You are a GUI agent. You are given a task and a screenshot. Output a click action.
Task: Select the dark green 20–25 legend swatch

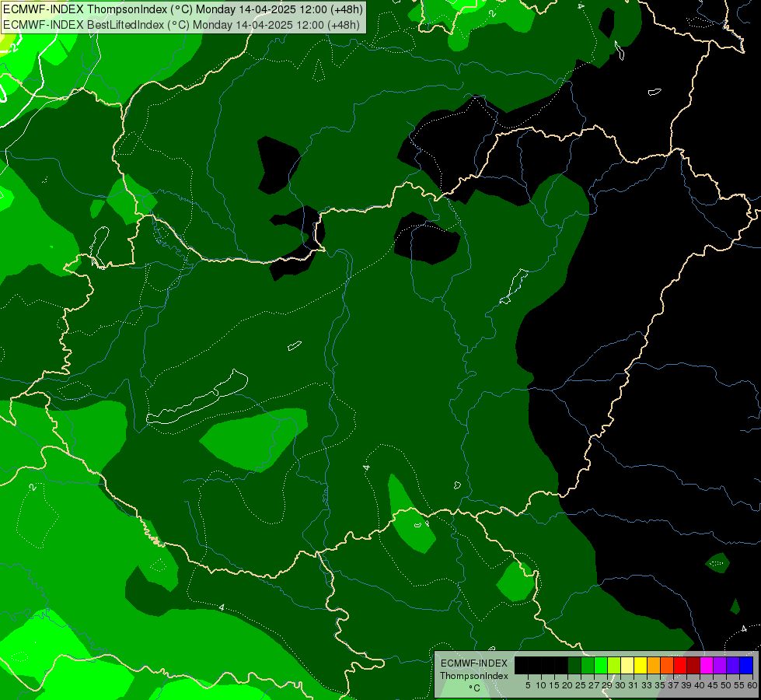tap(574, 665)
